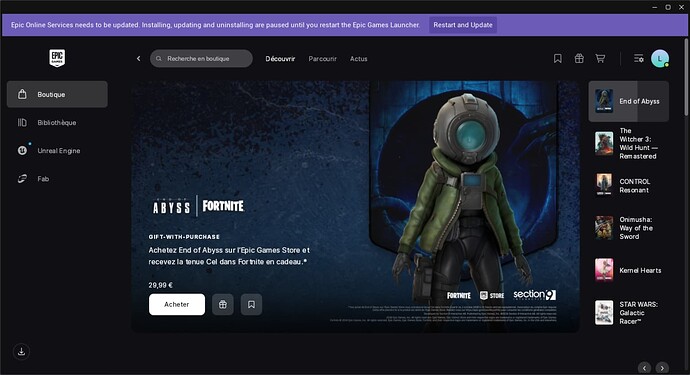Click the 29,99 € price text
The width and height of the screenshot is (690, 375).
point(161,285)
